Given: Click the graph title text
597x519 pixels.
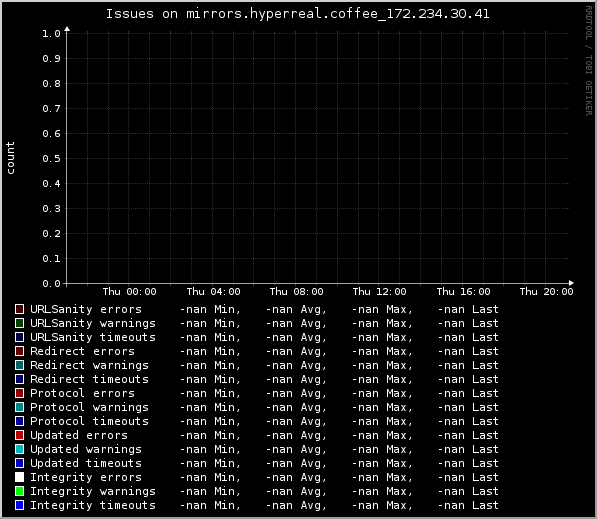Looking at the screenshot, I should (297, 14).
